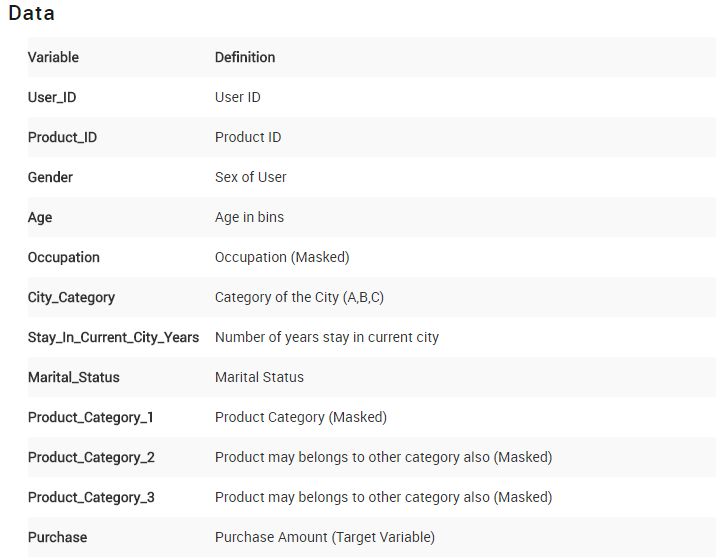The image size is (721, 557).
Task: Select the Product_Category_3 variable name
Action: [x=91, y=497]
